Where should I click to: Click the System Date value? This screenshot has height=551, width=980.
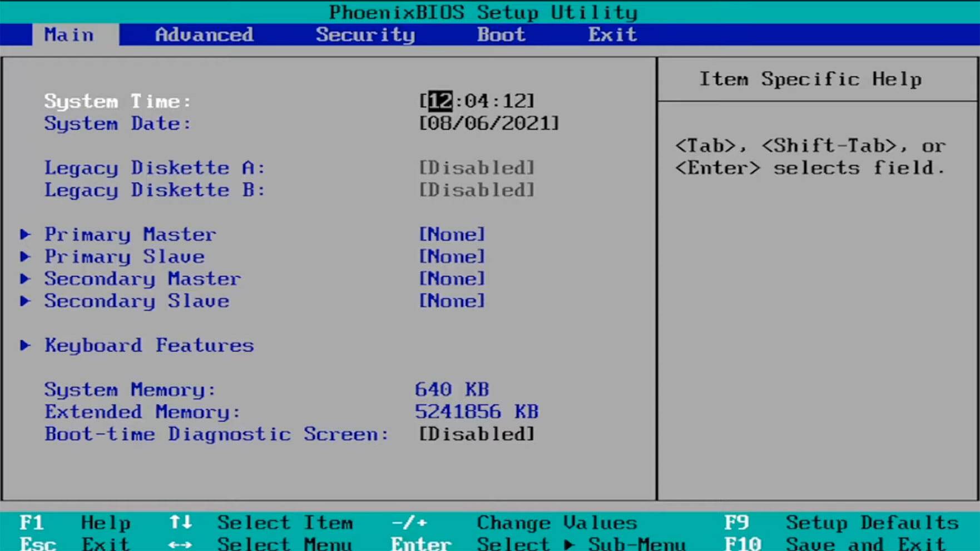tap(488, 123)
